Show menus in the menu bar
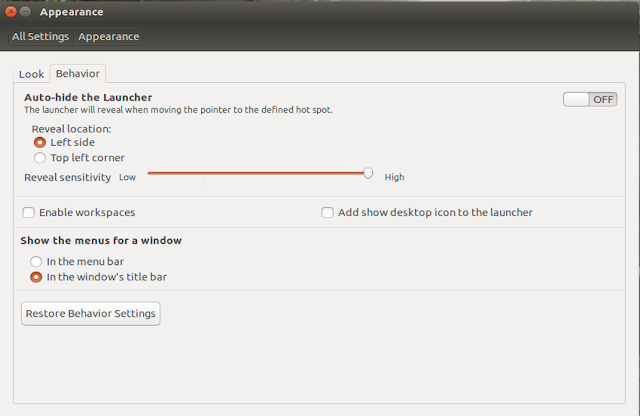Screen dimensions: 640x416 [x=36, y=261]
